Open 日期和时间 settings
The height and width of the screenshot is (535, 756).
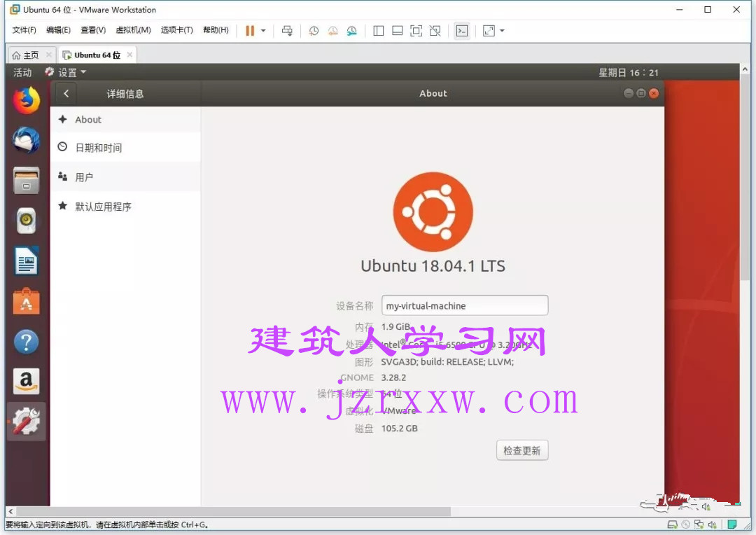click(x=125, y=148)
